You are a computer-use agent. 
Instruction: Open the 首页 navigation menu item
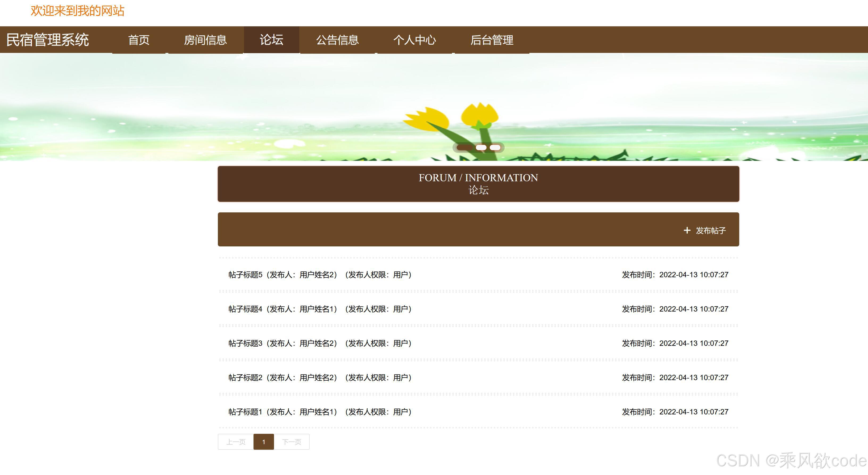pyautogui.click(x=139, y=40)
